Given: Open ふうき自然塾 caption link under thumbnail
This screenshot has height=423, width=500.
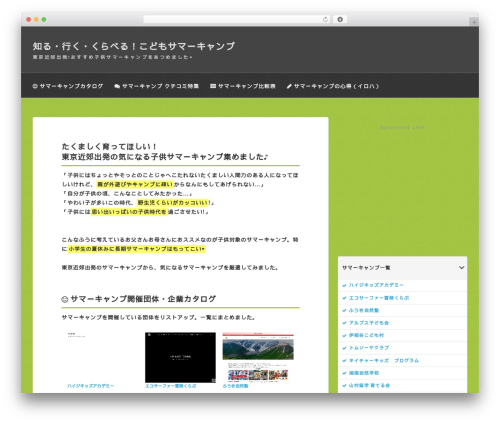Looking at the screenshot, I should (x=235, y=386).
